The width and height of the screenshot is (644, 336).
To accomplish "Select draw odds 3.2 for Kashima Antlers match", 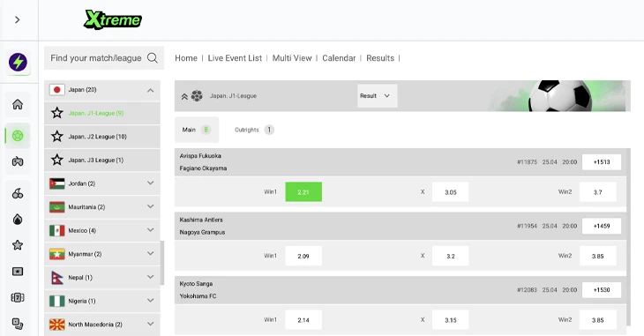I will pyautogui.click(x=450, y=256).
